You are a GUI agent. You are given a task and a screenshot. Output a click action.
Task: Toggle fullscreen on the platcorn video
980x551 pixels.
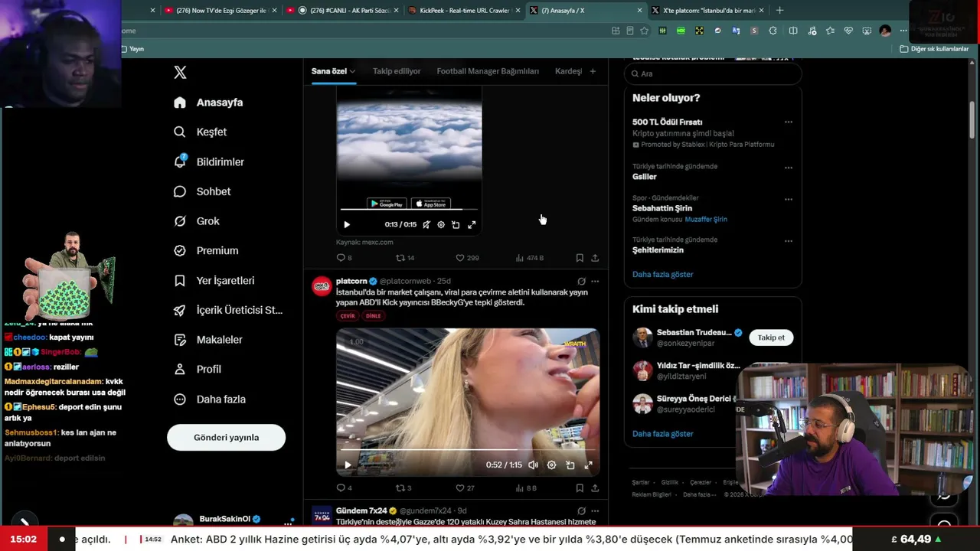tap(589, 465)
